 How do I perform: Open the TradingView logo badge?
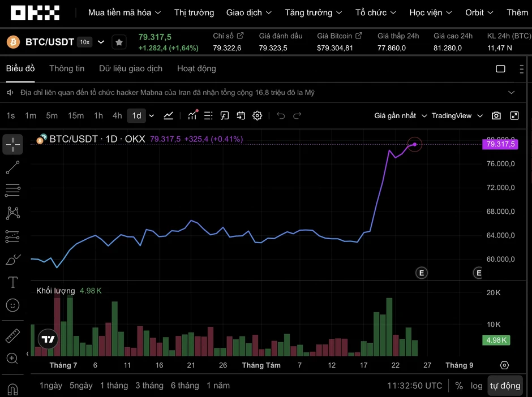(48, 339)
